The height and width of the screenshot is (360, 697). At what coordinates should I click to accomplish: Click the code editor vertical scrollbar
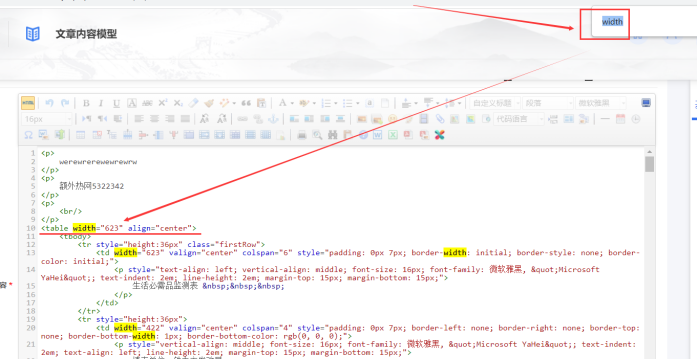[x=649, y=254]
